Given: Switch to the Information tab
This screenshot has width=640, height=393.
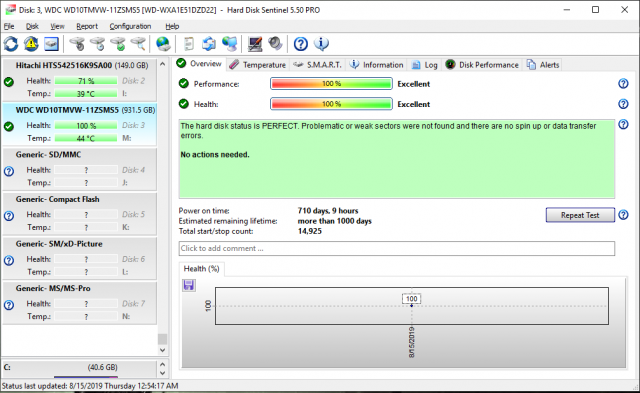Looking at the screenshot, I should pyautogui.click(x=377, y=65).
